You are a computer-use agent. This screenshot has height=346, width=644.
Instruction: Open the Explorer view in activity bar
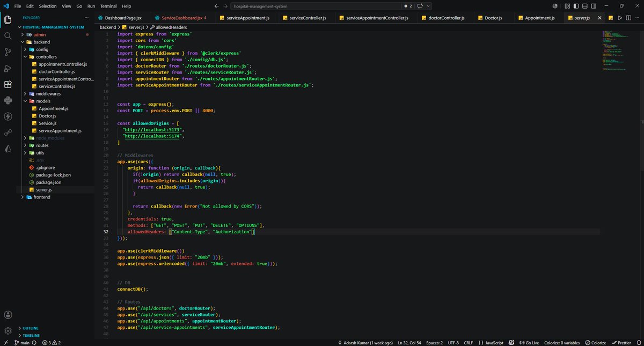8,20
